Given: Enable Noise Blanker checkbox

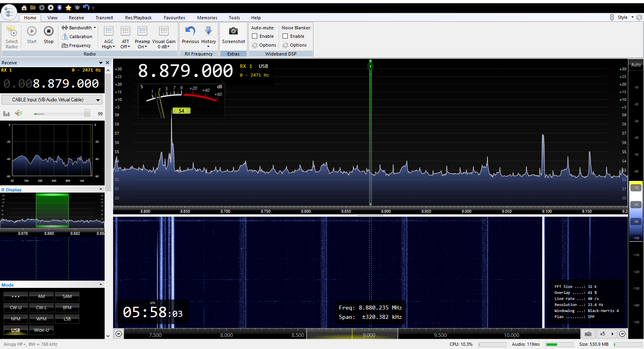Looking at the screenshot, I should point(285,36).
